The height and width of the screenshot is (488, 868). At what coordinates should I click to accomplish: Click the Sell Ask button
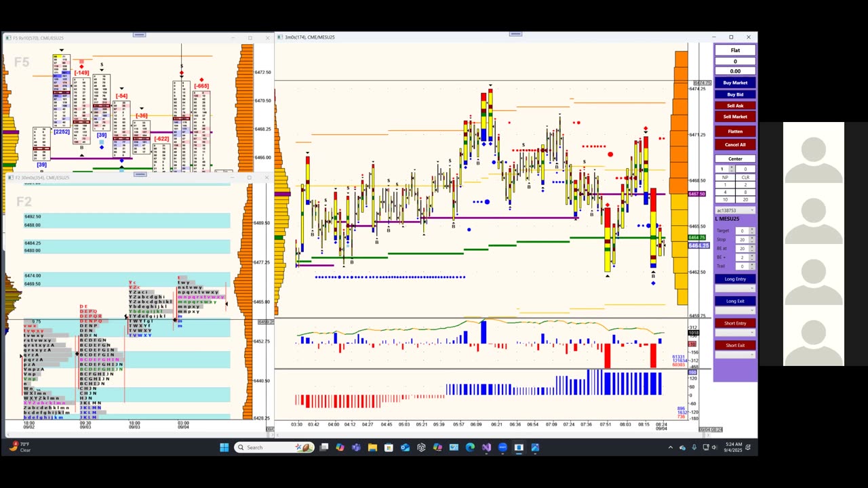735,106
